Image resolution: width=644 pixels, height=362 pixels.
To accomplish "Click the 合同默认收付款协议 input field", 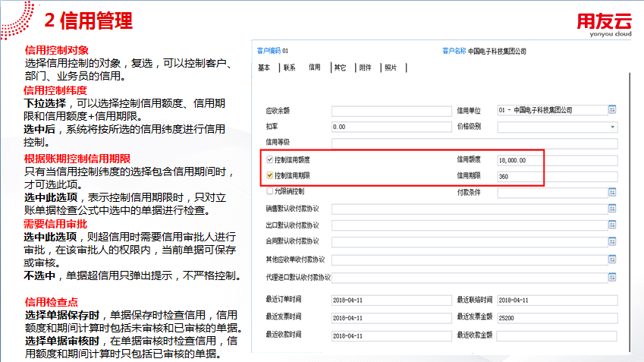I will (x=470, y=242).
